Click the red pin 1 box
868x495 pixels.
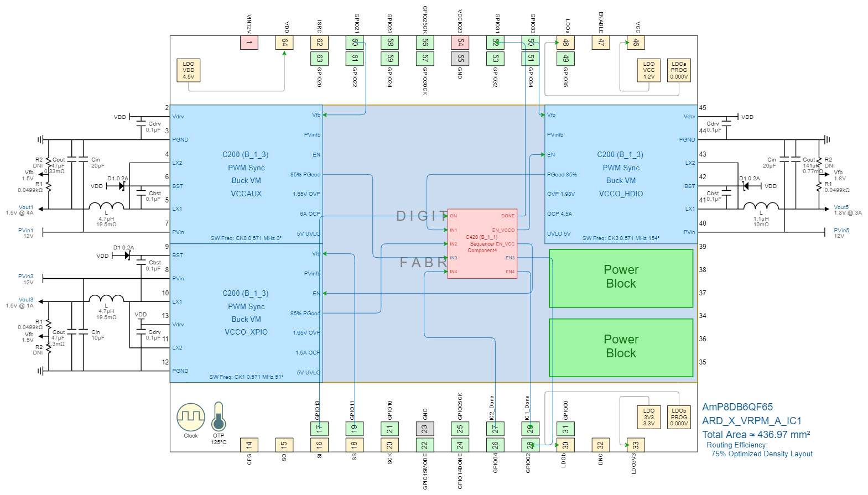tap(249, 43)
